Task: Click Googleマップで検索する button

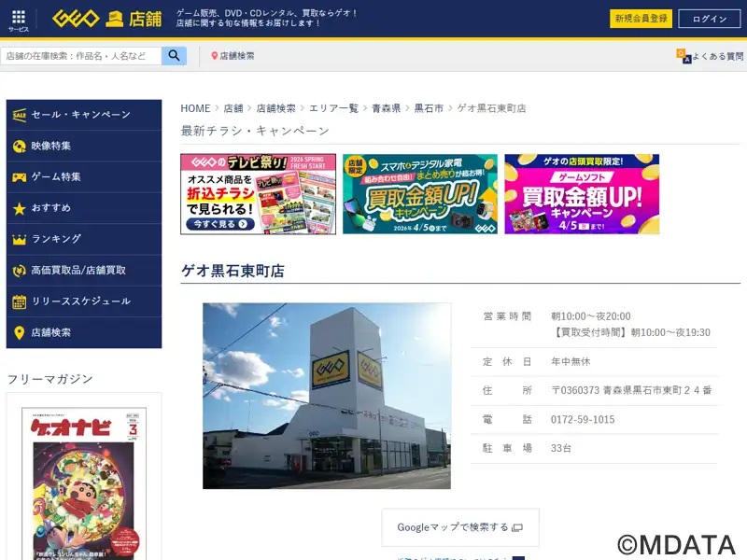Action: click(x=460, y=527)
